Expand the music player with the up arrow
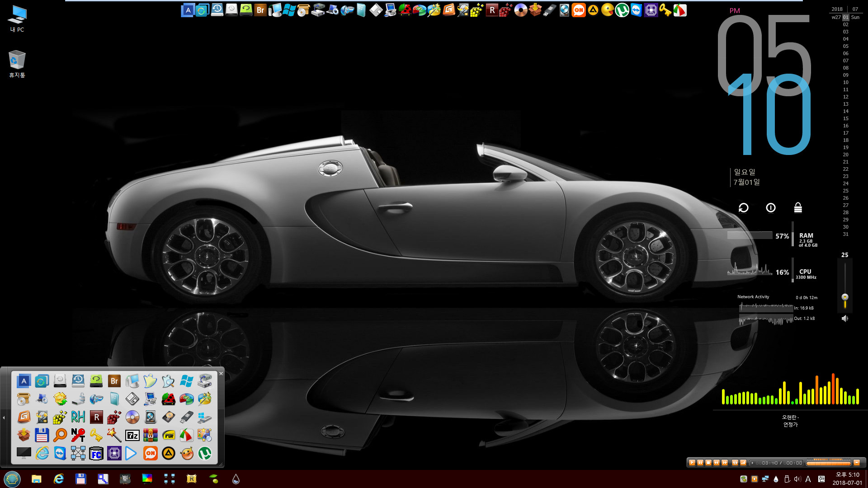The image size is (868, 488). click(857, 462)
